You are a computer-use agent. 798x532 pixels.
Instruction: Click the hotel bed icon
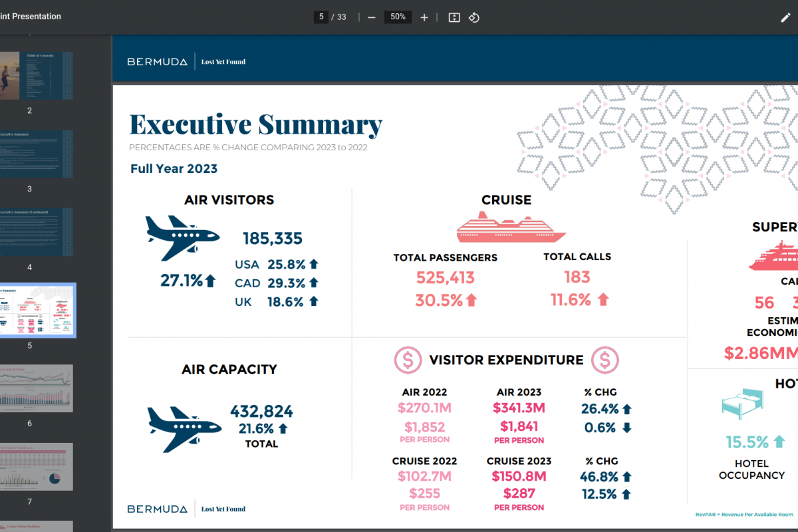pyautogui.click(x=743, y=404)
